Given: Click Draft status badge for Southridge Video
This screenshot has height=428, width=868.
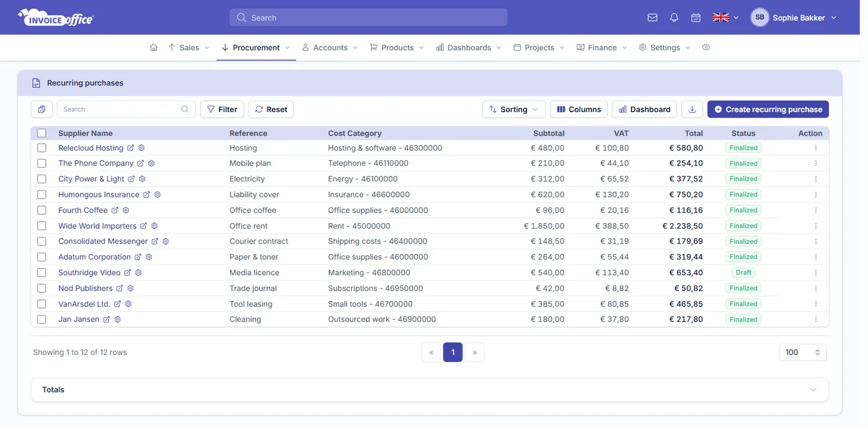Looking at the screenshot, I should 743,273.
